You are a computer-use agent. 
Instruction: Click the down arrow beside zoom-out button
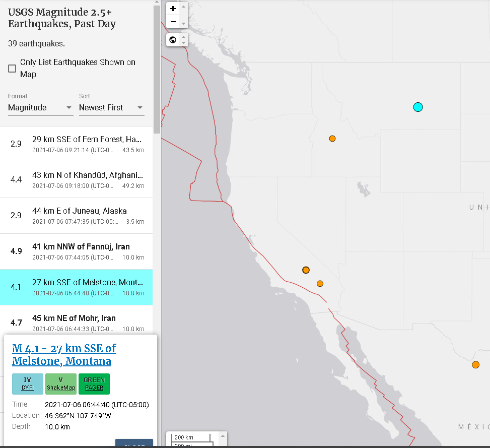pyautogui.click(x=183, y=24)
